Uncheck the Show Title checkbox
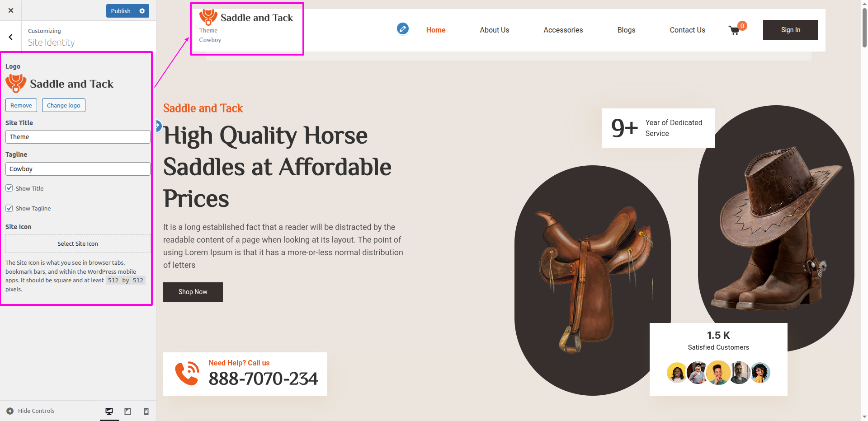 coord(9,188)
